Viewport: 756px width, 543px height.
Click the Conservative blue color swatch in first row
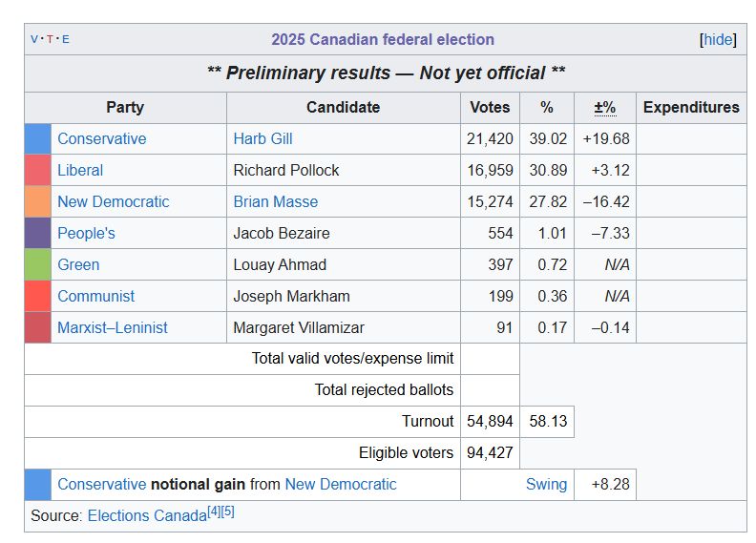(37, 138)
